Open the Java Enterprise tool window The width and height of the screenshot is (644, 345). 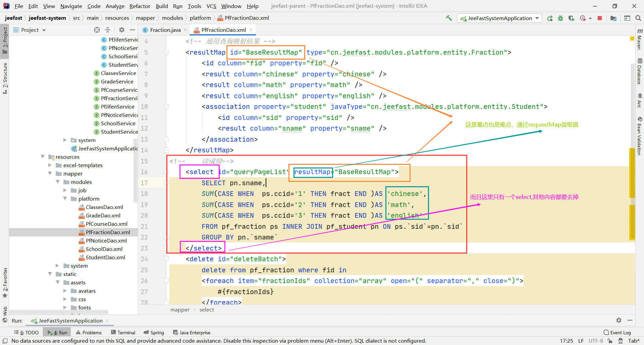(192, 333)
